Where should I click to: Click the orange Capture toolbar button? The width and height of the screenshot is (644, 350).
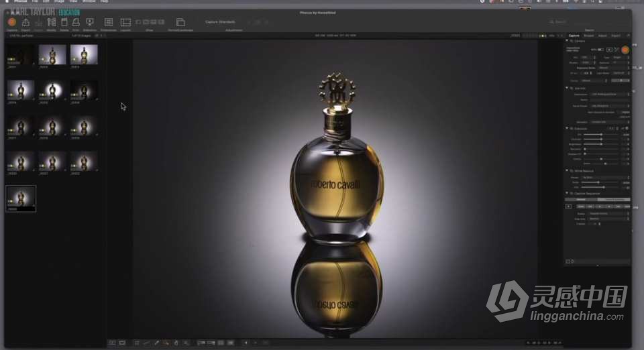(12, 22)
